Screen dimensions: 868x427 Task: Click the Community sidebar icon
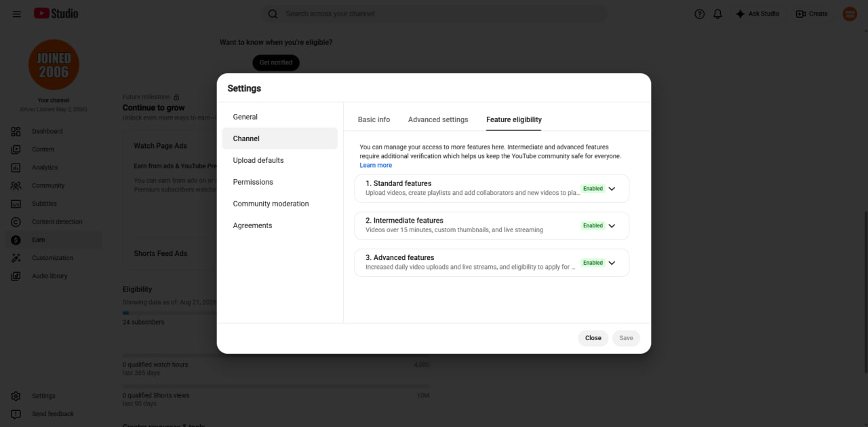[16, 185]
